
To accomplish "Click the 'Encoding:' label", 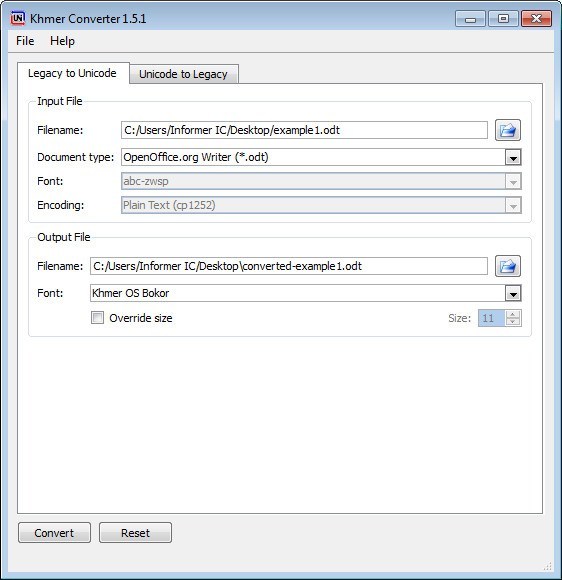I will point(60,205).
